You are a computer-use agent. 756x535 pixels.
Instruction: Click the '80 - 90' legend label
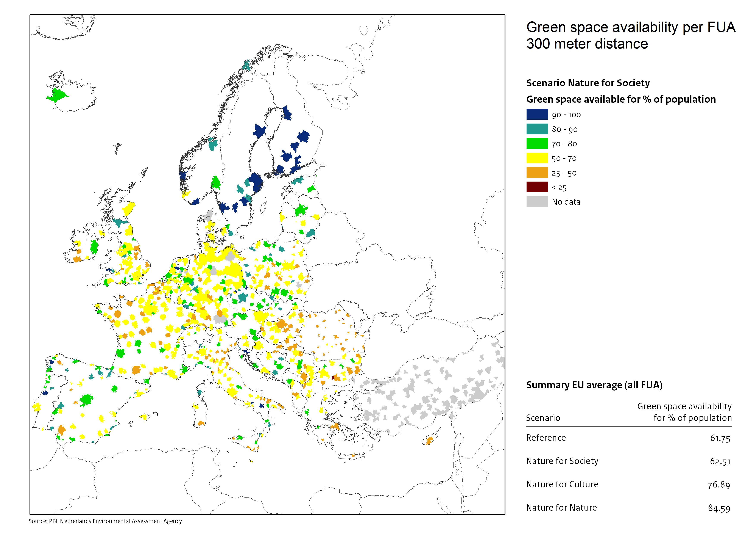click(565, 129)
